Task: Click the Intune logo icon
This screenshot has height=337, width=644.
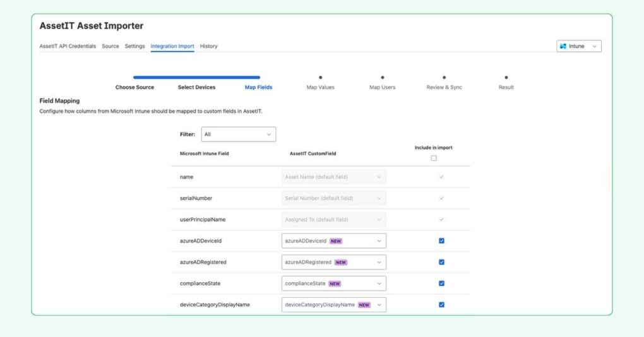Action: (x=563, y=46)
